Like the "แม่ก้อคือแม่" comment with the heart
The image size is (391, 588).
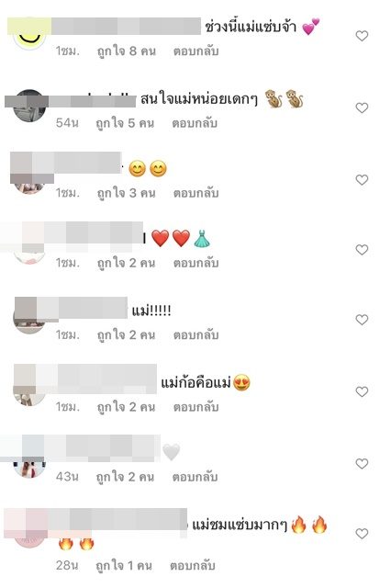point(362,392)
